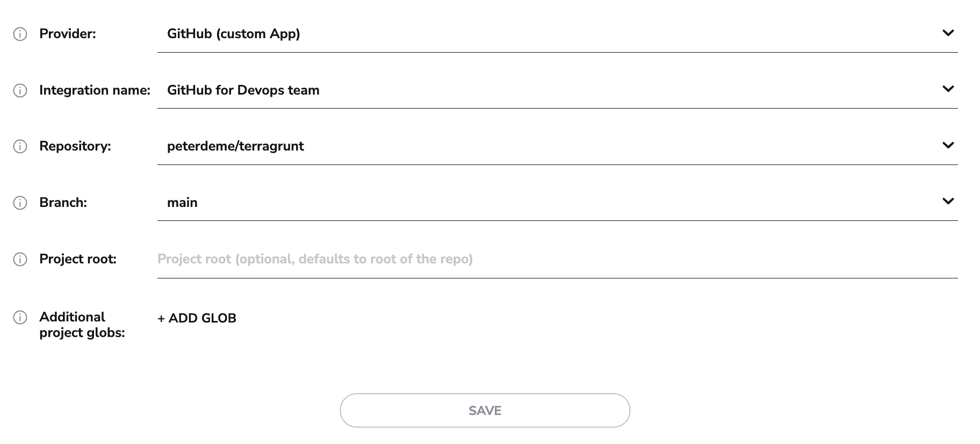980x444 pixels.
Task: Open the Branch dropdown arrow
Action: pyautogui.click(x=948, y=201)
